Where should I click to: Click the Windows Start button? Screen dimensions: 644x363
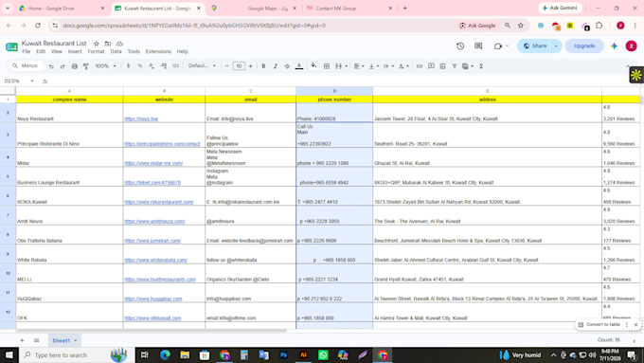click(9, 354)
